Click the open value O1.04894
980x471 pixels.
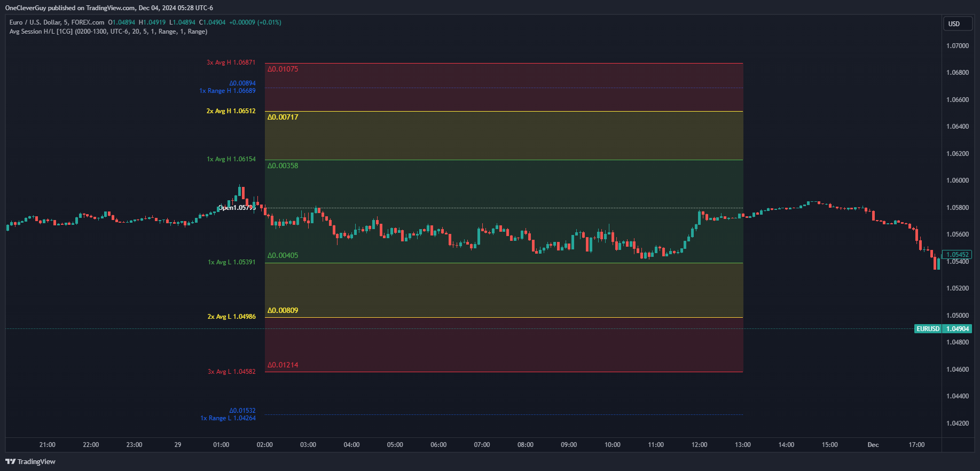pyautogui.click(x=122, y=22)
